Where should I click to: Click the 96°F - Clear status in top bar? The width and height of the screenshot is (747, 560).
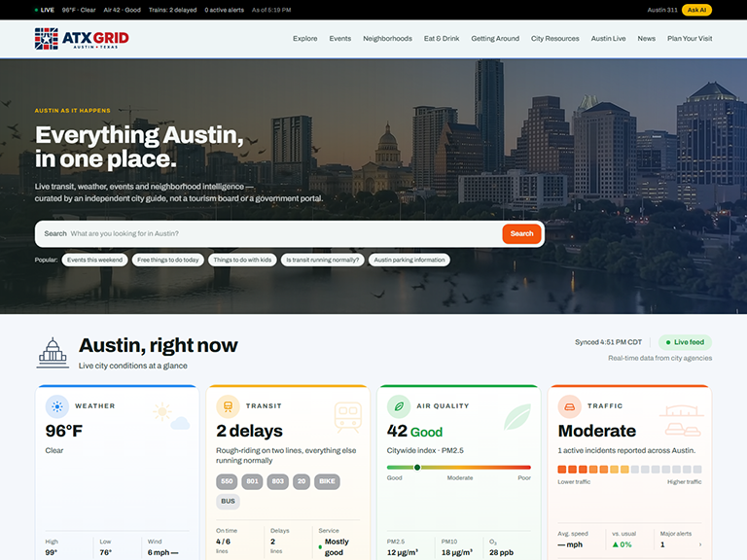pos(79,10)
